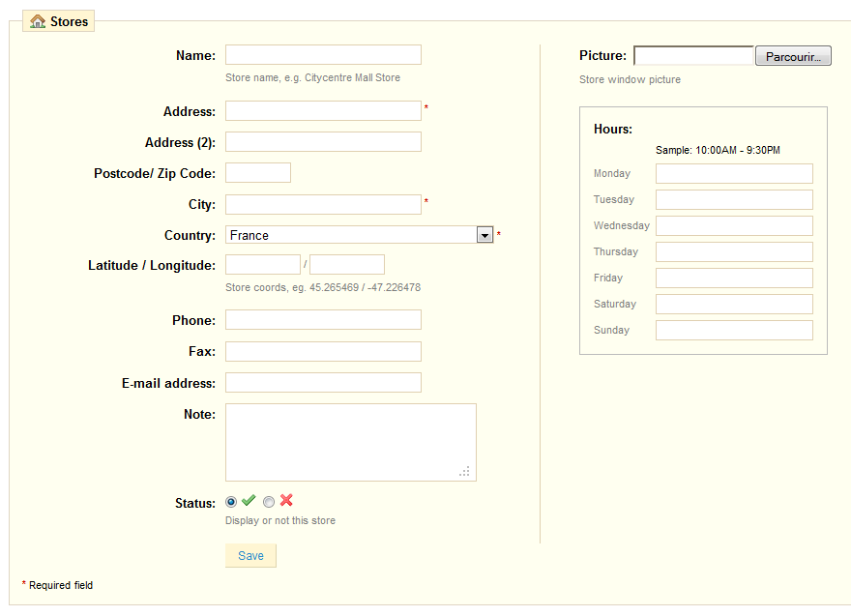Screen dimensions: 851x616
Task: Open the Country dropdown showing France
Action: click(x=360, y=234)
